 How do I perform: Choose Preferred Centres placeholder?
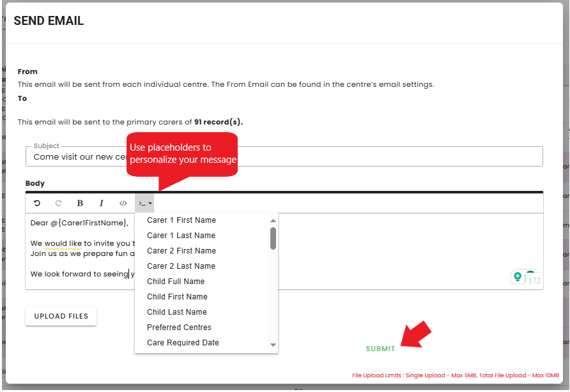[x=179, y=327]
